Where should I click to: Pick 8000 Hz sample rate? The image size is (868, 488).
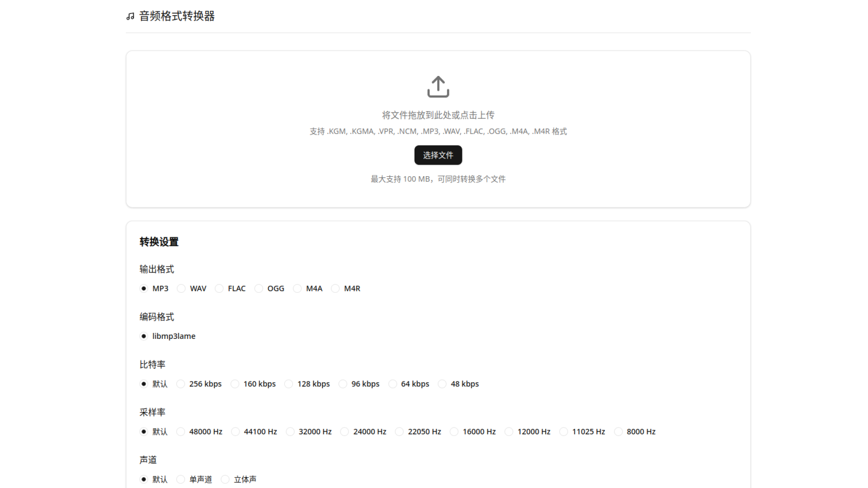pos(618,432)
